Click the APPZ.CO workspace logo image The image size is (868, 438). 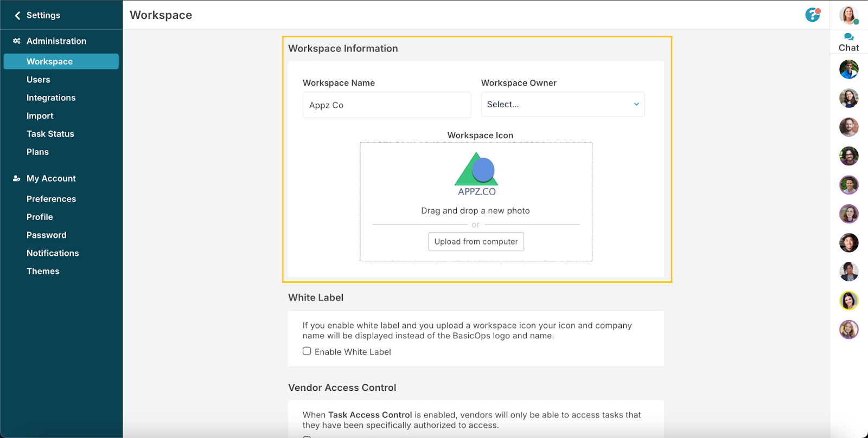click(x=476, y=174)
